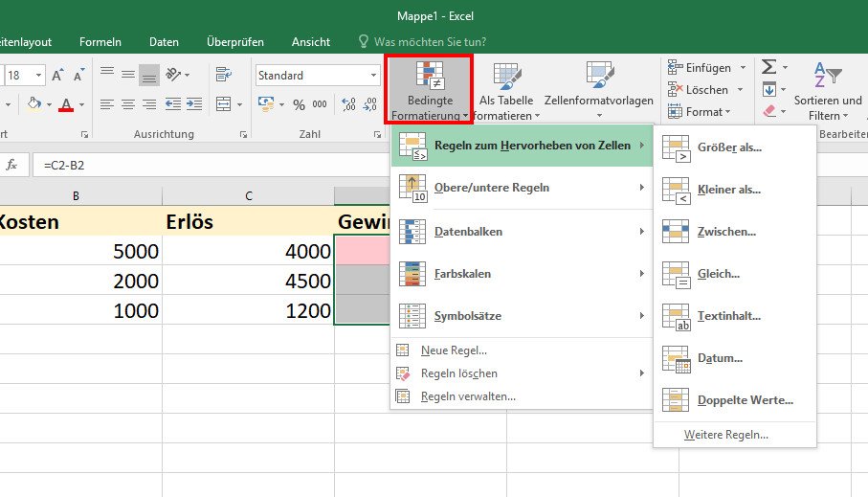Select middle vertical align icon
Image resolution: width=868 pixels, height=497 pixels.
[128, 75]
